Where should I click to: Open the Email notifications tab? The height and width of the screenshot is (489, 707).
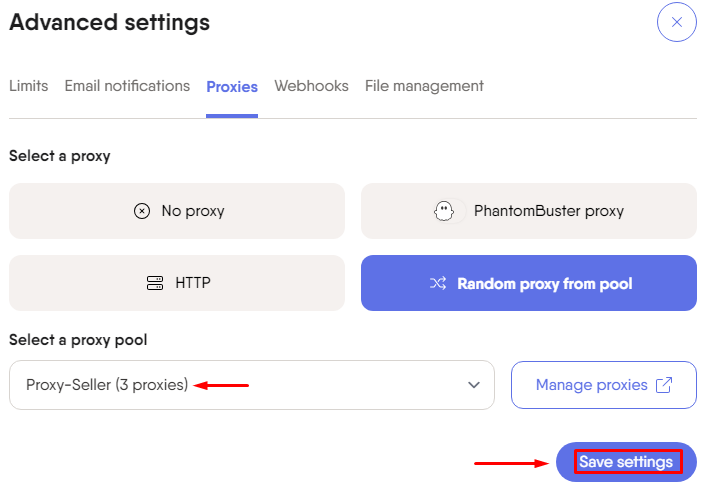click(x=127, y=86)
